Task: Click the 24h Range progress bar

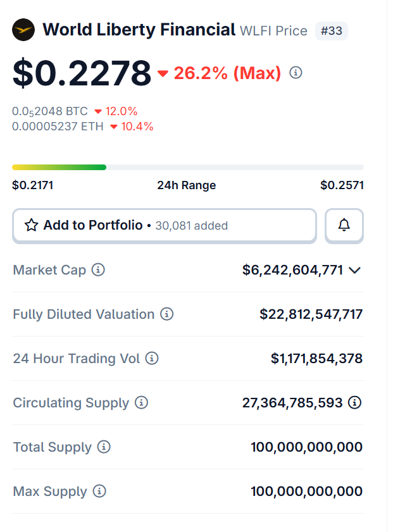Action: [x=188, y=167]
